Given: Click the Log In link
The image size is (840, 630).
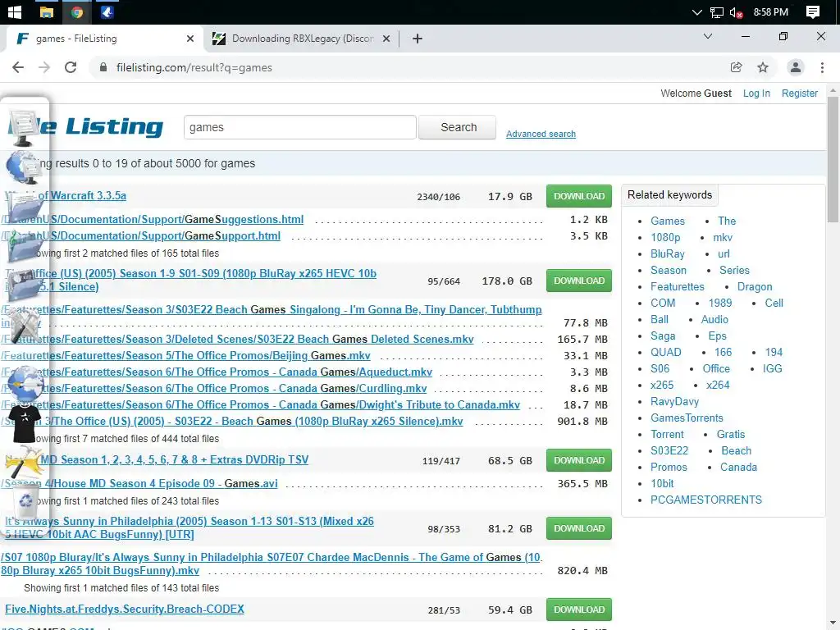Looking at the screenshot, I should point(756,94).
